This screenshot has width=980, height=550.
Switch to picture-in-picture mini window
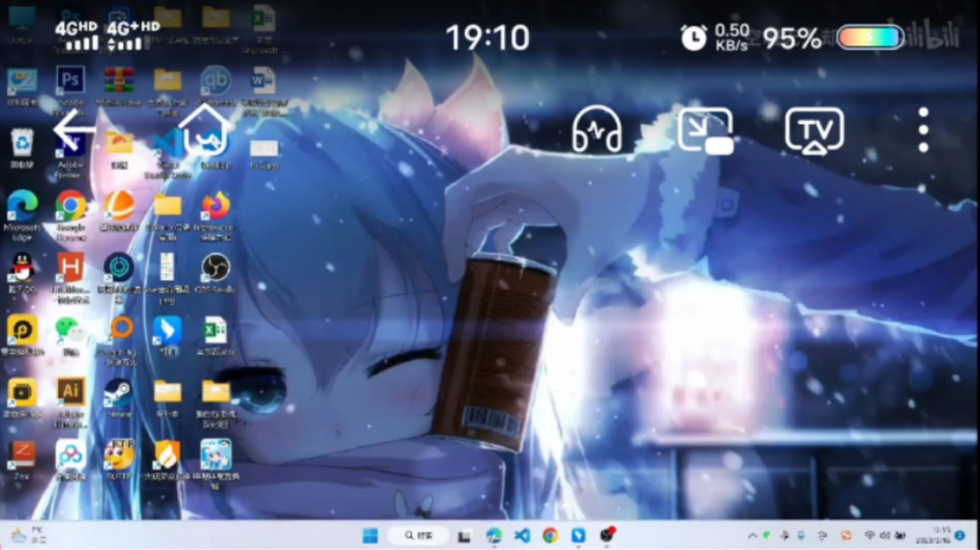tap(705, 131)
